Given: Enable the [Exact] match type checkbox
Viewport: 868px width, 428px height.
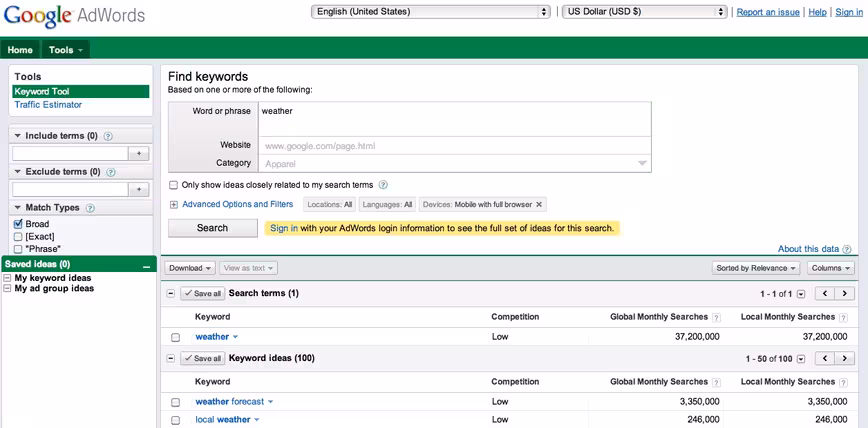Looking at the screenshot, I should pyautogui.click(x=18, y=237).
